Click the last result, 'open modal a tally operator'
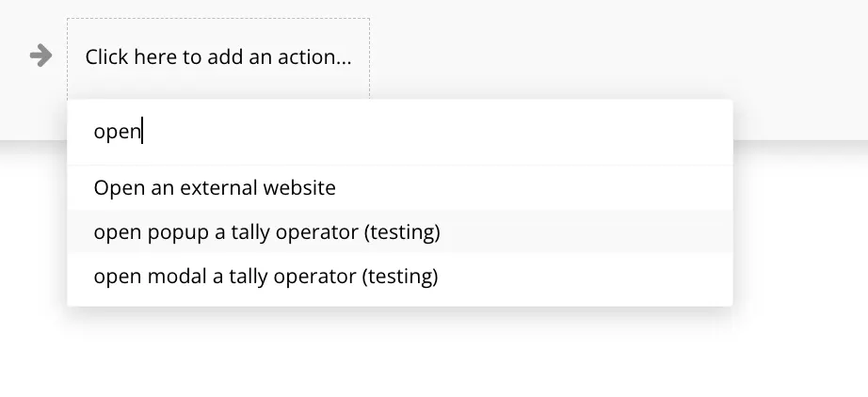Screen dimensions: 868x397 265,277
